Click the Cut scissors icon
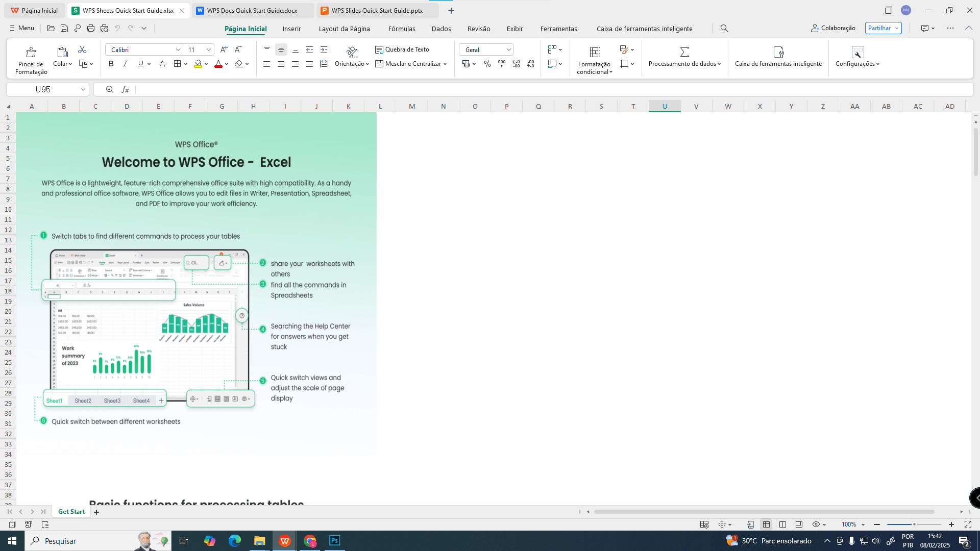 click(x=82, y=49)
